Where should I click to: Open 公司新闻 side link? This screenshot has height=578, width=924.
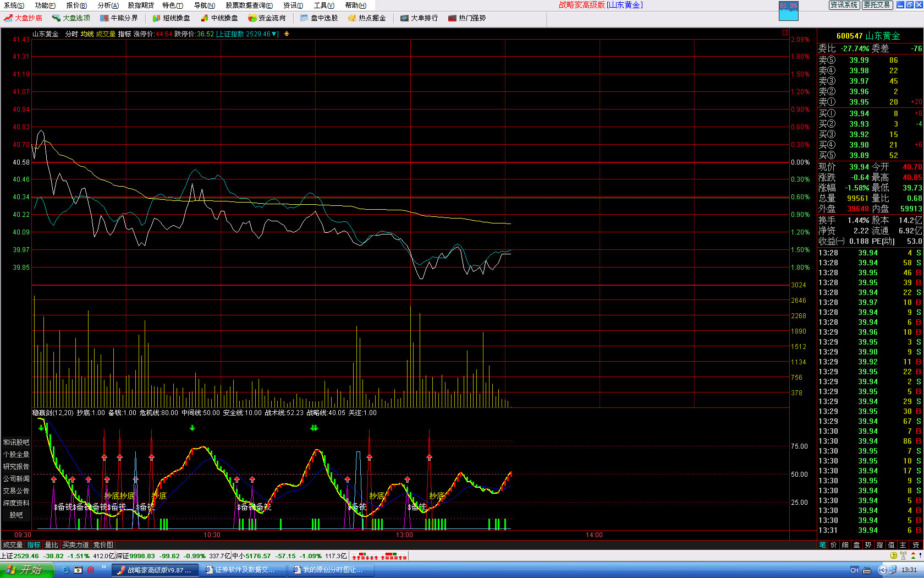click(16, 479)
